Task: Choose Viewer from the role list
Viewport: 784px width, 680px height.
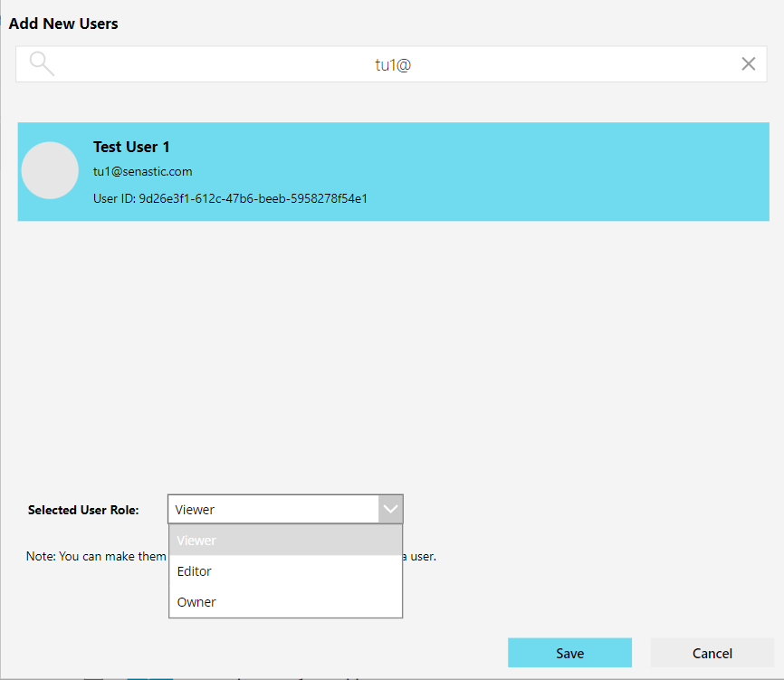Action: [285, 541]
